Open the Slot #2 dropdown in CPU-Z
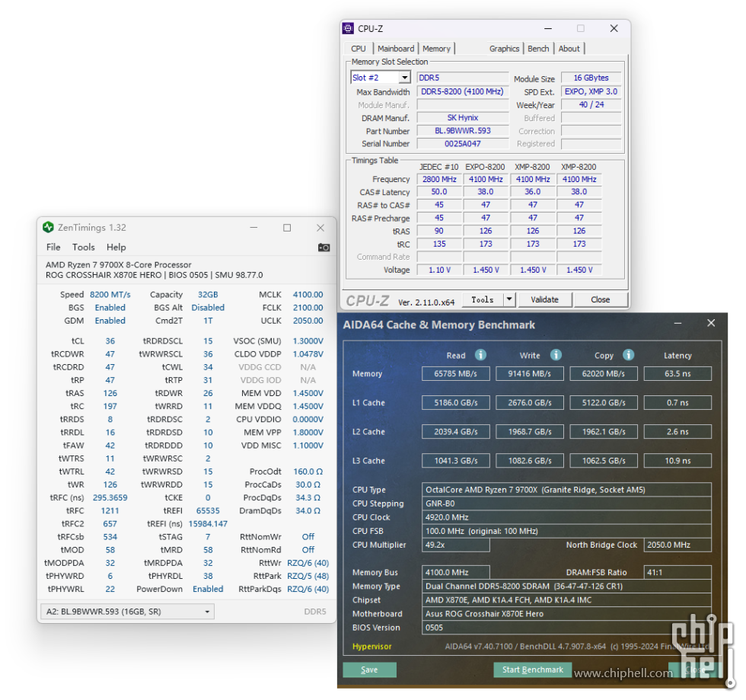 tap(404, 78)
